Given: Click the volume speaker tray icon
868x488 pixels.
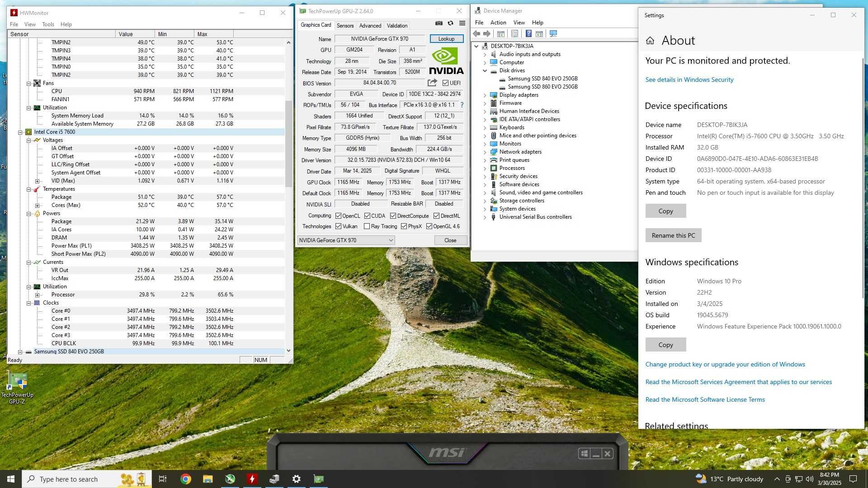Looking at the screenshot, I should 809,479.
